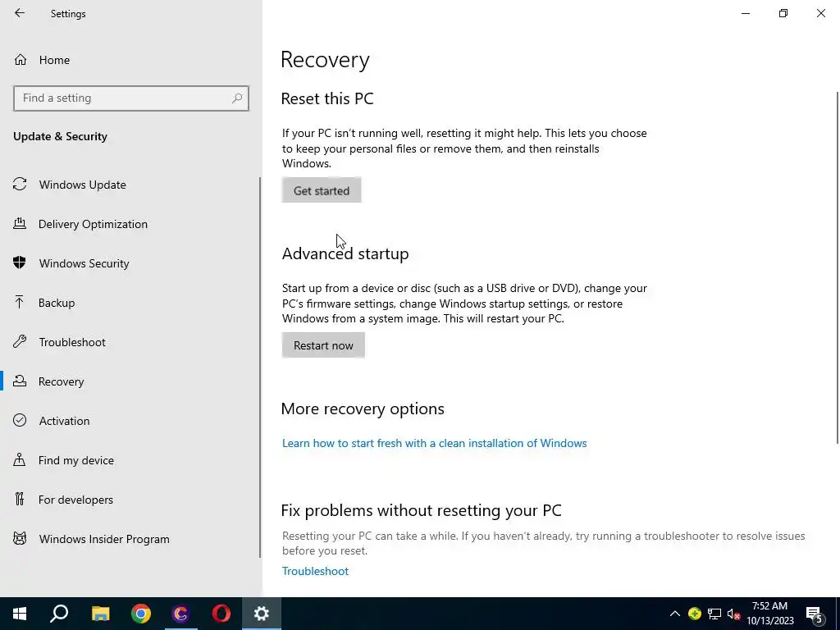Select the Find my device person icon
This screenshot has height=630, width=840.
coord(20,460)
